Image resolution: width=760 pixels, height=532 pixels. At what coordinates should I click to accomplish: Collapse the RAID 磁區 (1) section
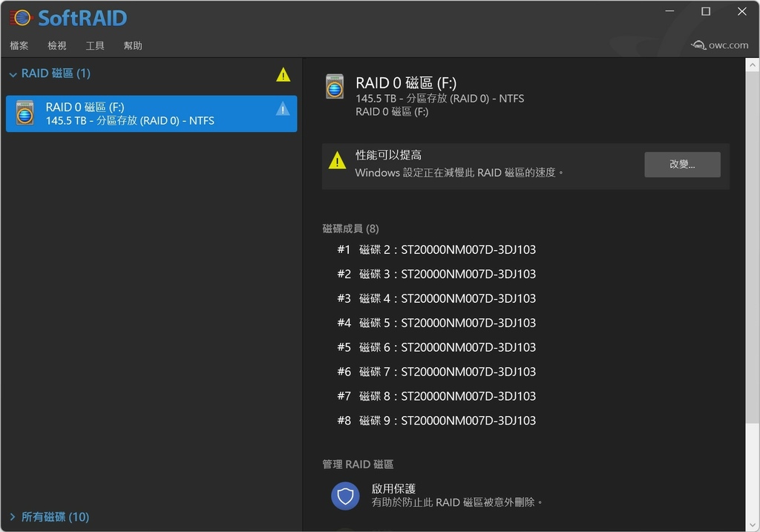[13, 74]
